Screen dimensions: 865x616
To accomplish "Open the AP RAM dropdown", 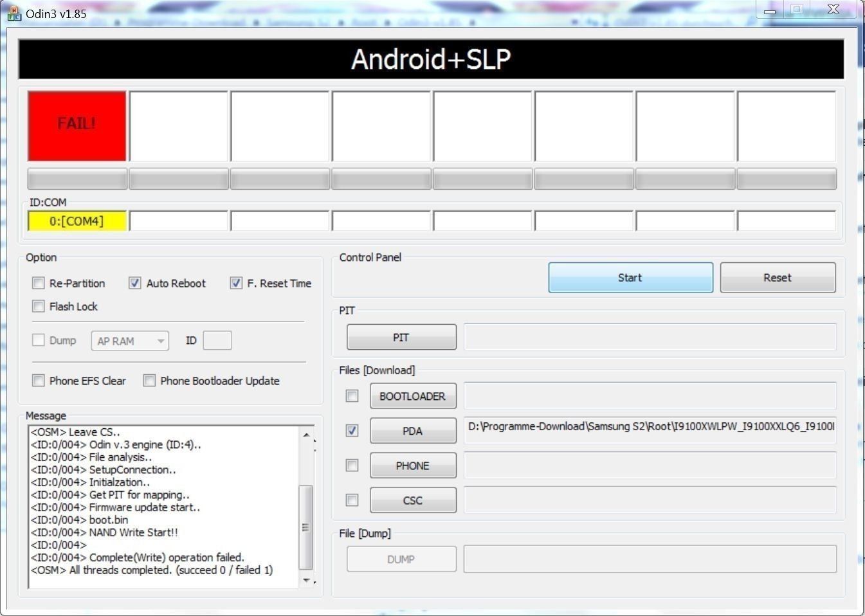I will point(130,341).
